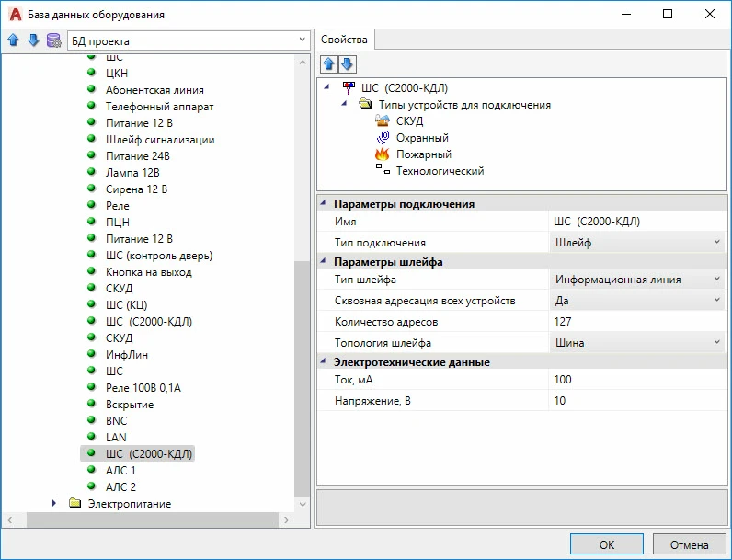This screenshot has width=732, height=560.
Task: Select АЛС 1 in the equipment tree
Action: (120, 471)
